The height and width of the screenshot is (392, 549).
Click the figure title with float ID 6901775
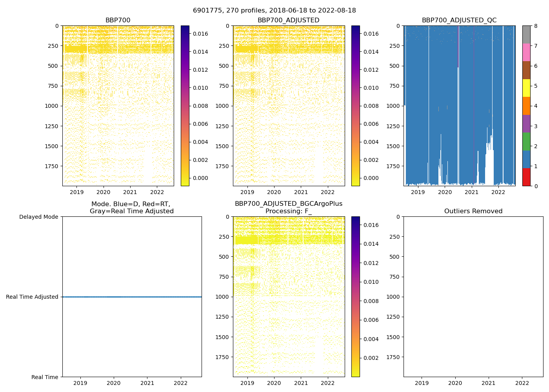click(274, 11)
